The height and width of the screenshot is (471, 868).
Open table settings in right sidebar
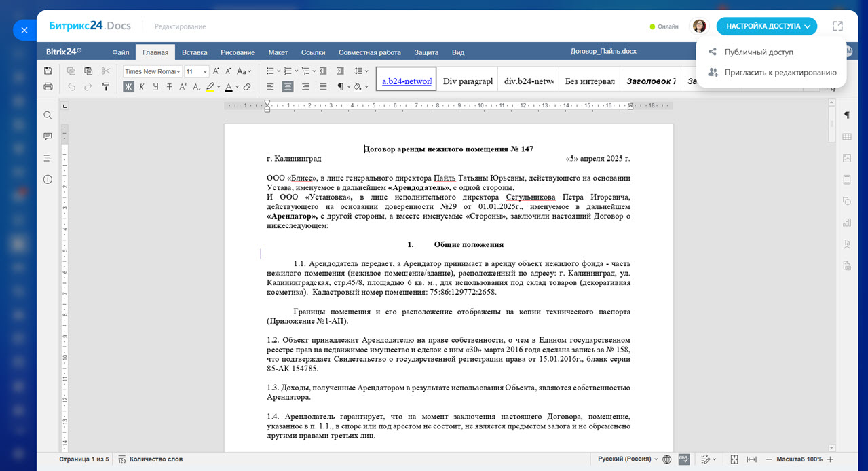pyautogui.click(x=847, y=136)
